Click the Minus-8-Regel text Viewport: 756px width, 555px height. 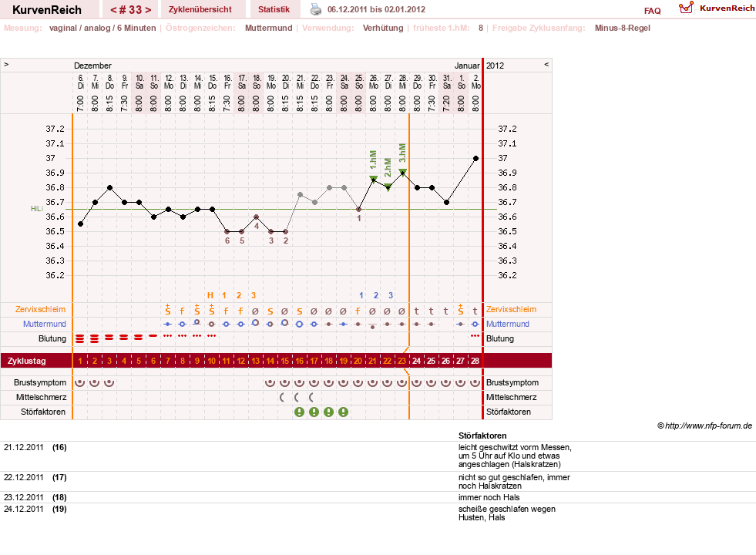tap(623, 28)
